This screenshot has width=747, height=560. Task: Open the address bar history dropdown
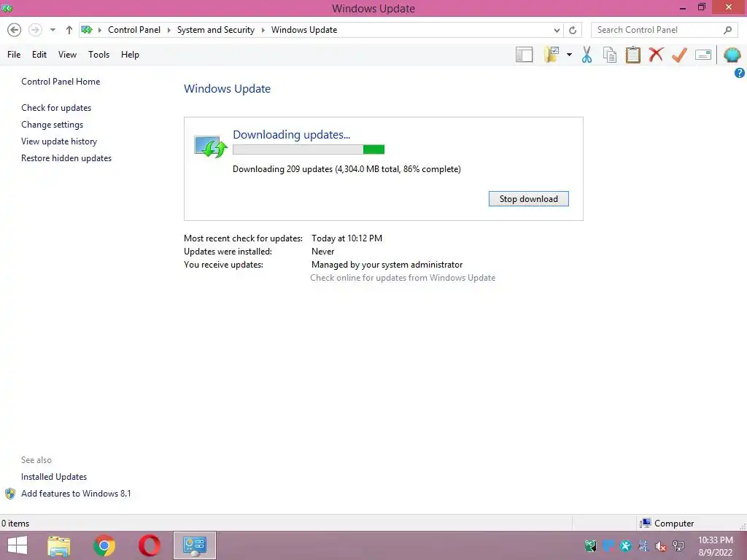click(557, 30)
